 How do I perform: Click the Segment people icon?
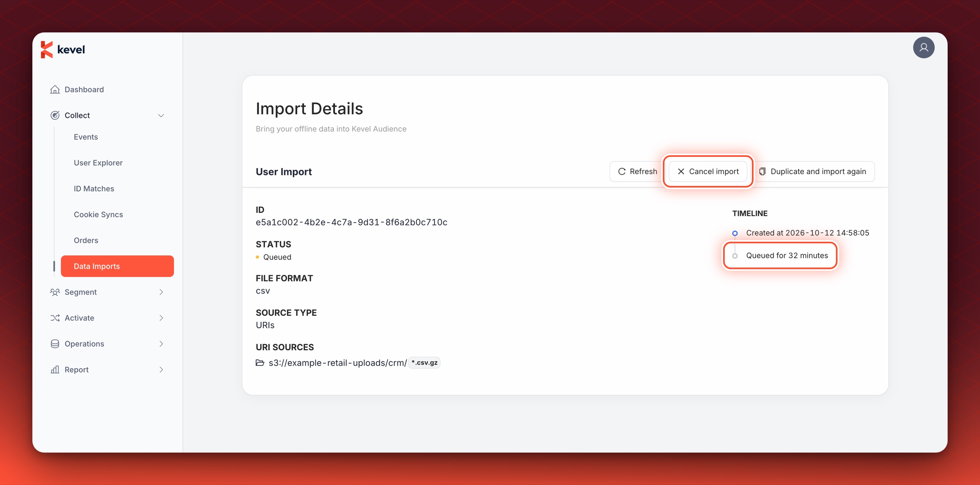(55, 292)
